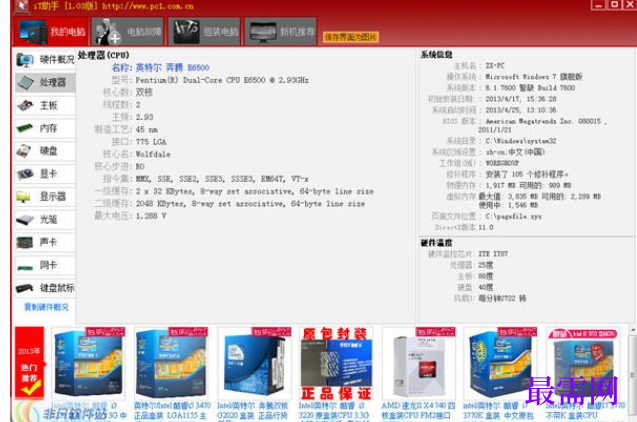Click the link 英特尔 酷睿i5 3470 正品盒装
637x422 pixels.
pos(172,410)
